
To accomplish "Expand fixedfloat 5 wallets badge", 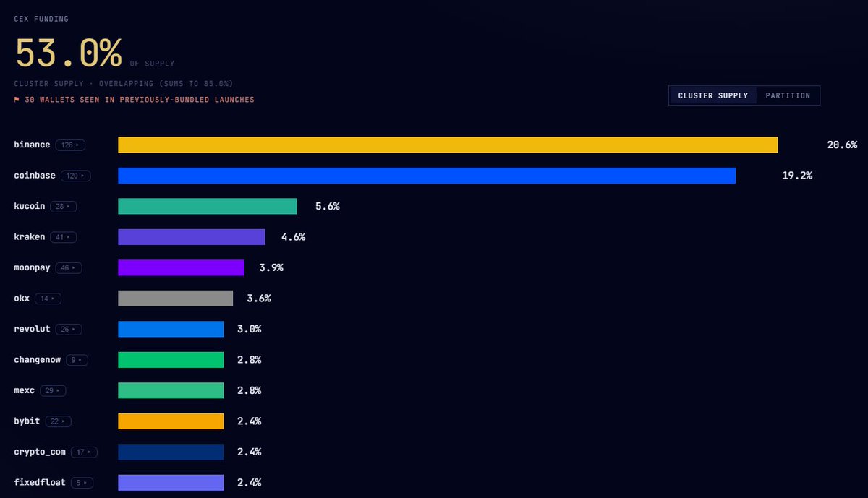I will click(82, 483).
